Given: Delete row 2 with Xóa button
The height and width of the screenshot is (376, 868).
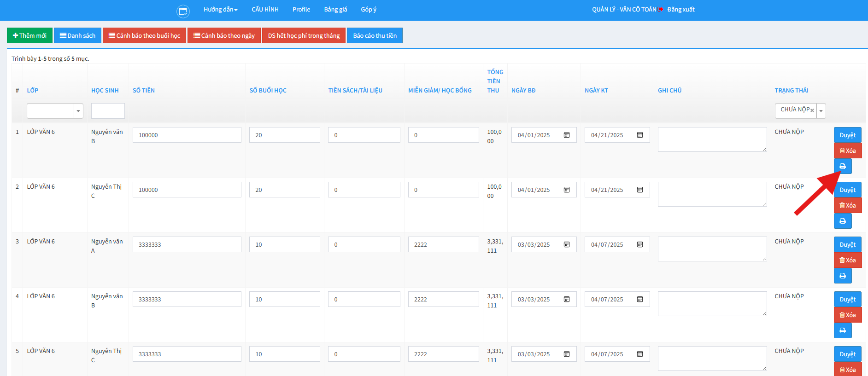Looking at the screenshot, I should click(847, 205).
